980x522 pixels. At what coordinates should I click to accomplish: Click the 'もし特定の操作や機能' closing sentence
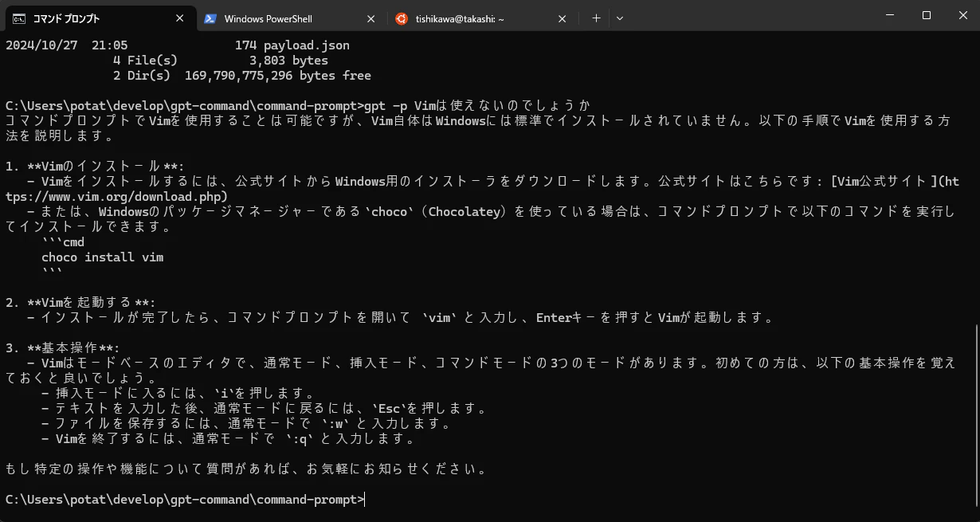[x=245, y=469]
